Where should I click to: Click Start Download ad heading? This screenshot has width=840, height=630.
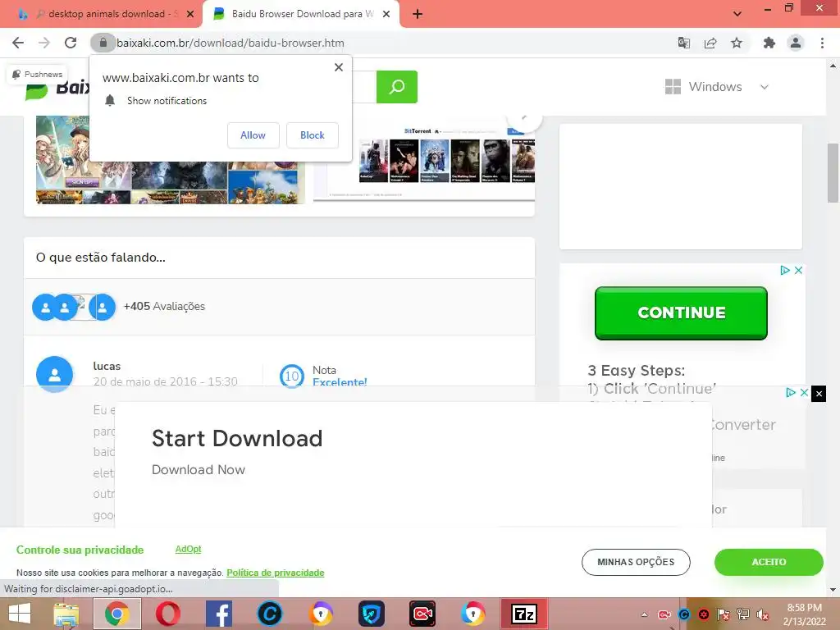[237, 438]
